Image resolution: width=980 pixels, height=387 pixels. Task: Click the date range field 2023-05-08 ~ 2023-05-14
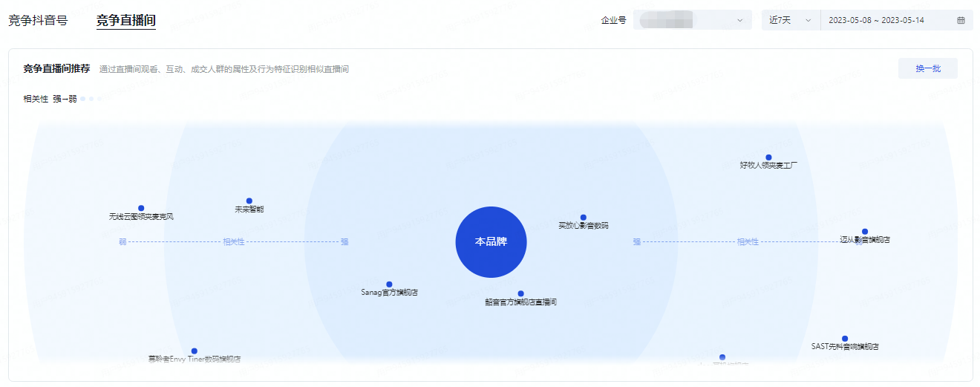tap(897, 20)
